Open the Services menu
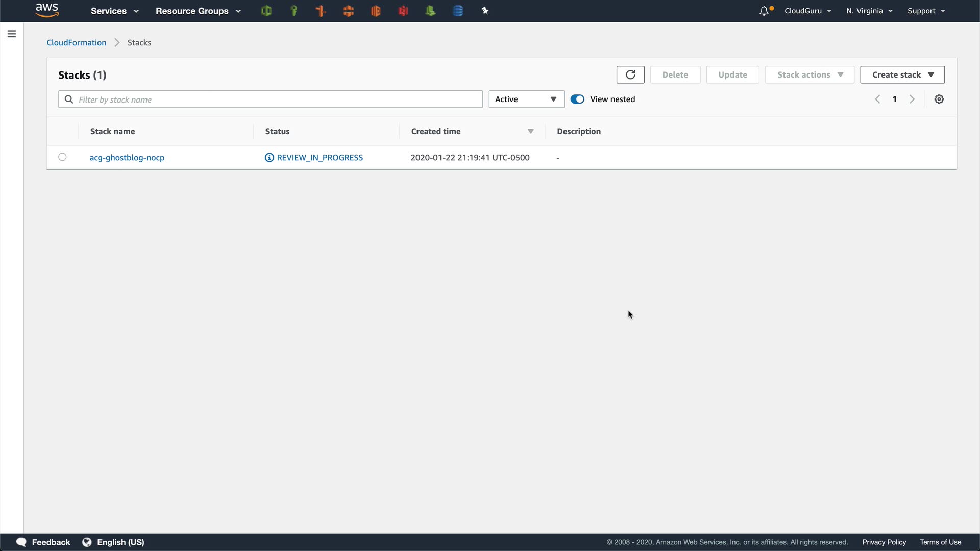 tap(114, 11)
